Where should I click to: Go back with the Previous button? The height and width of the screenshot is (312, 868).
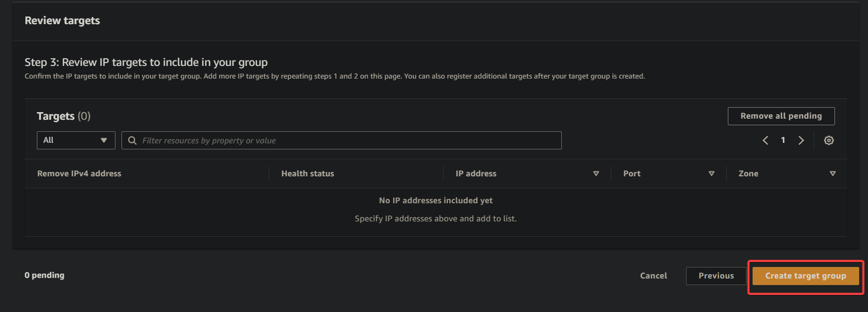(716, 276)
